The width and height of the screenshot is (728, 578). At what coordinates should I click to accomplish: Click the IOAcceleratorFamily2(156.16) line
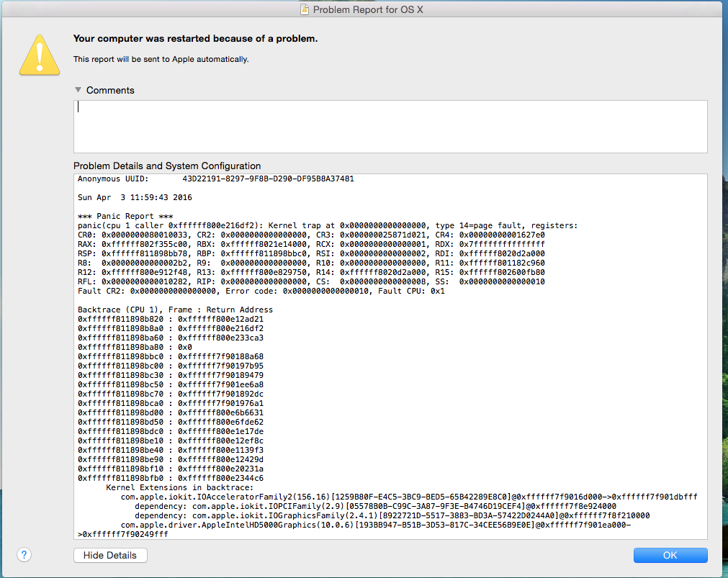point(409,497)
